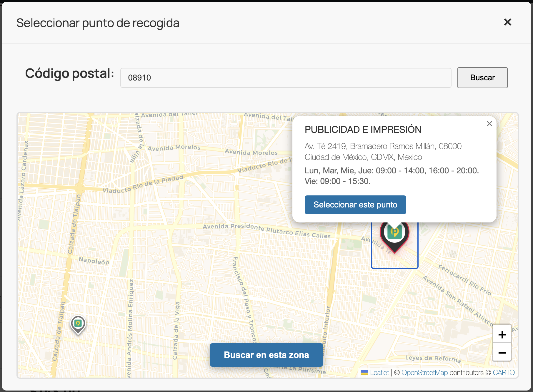Close the Seleccionar punto de recogida dialog
This screenshot has height=392, width=533.
[x=507, y=22]
